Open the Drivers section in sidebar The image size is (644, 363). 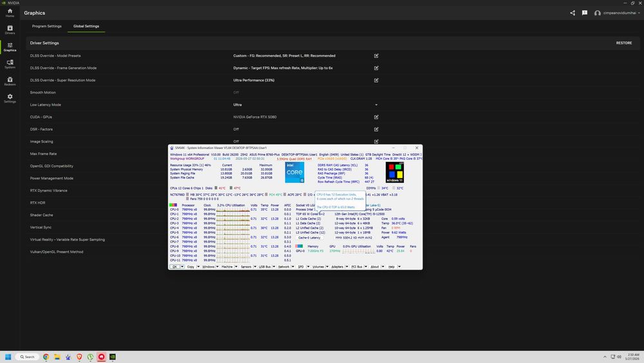(x=10, y=30)
